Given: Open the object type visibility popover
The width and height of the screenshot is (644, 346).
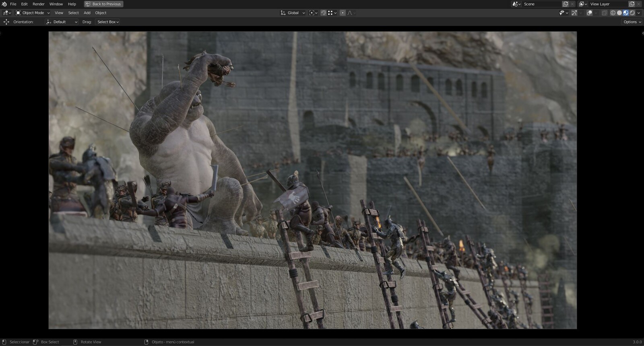Looking at the screenshot, I should [x=563, y=13].
